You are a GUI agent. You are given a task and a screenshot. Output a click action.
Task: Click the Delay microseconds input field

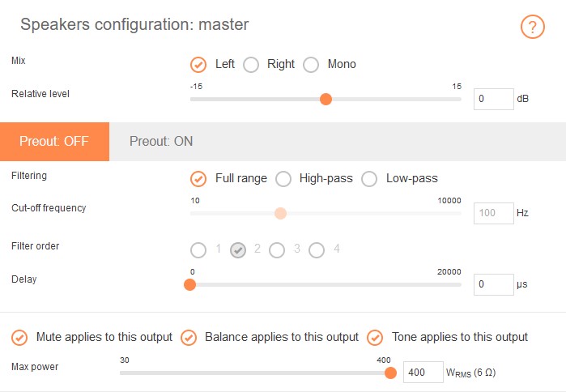click(493, 284)
